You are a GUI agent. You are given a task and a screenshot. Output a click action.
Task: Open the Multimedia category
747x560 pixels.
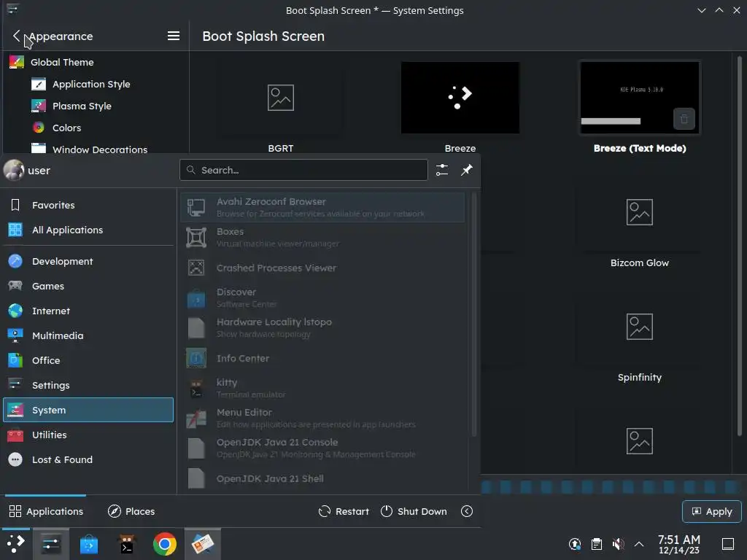coord(88,335)
